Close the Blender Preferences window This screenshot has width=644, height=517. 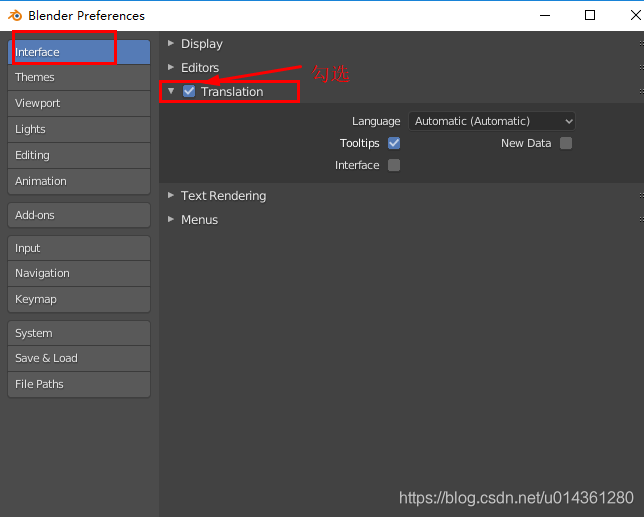click(x=635, y=16)
